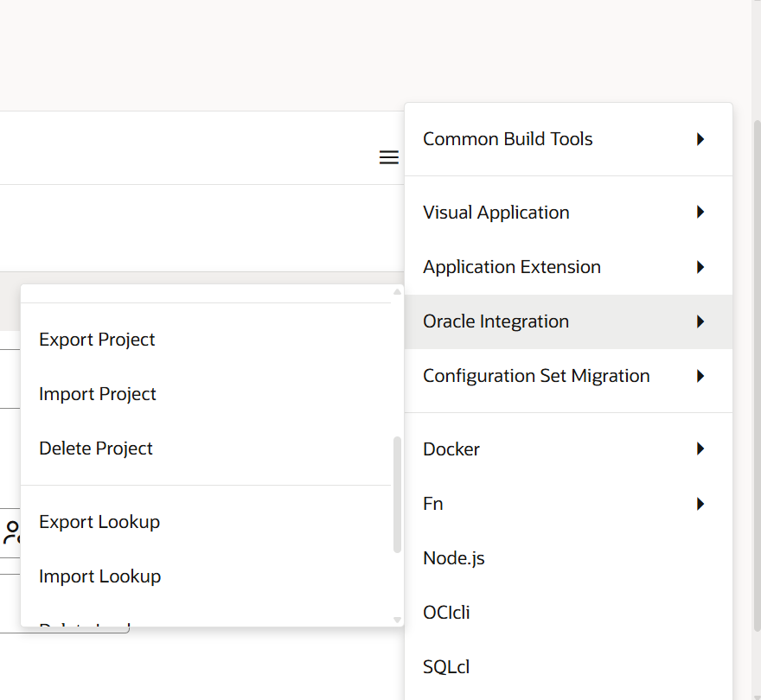Screen dimensions: 761x700
Task: Choose Export Lookup from the list
Action: (x=99, y=522)
